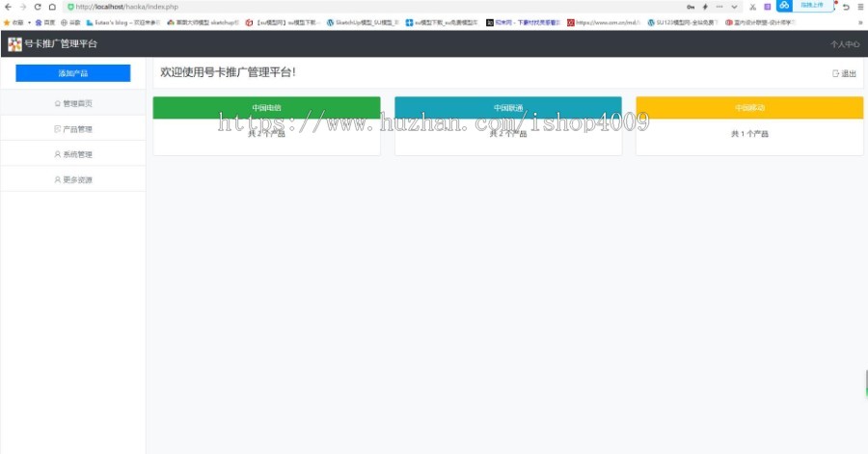Viewport: 868px width, 454px height.
Task: Open the Sutao's blog bookmark
Action: coord(122,23)
